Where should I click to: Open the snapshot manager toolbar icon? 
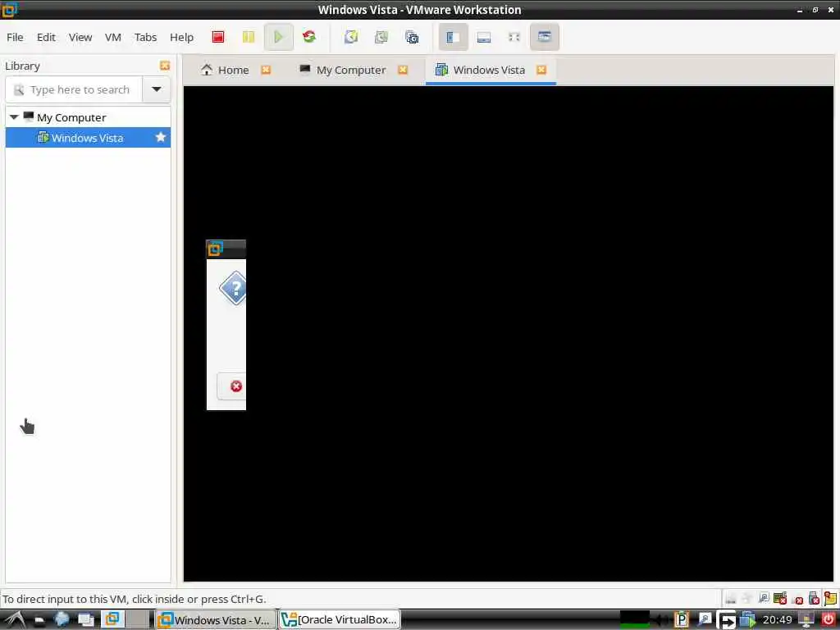tap(412, 37)
